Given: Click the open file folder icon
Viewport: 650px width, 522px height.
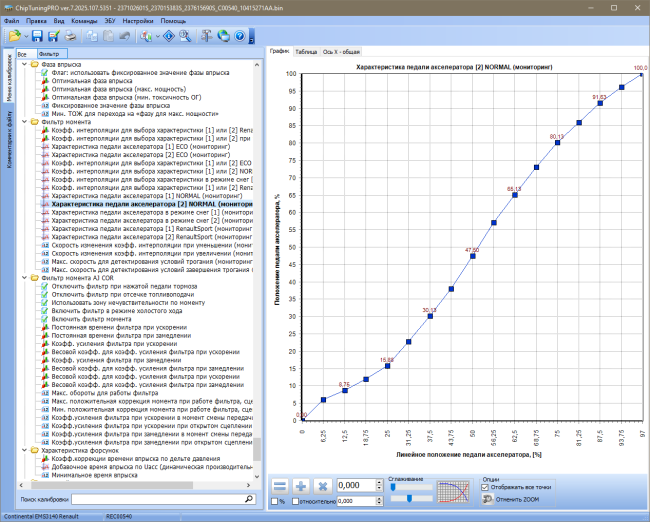Looking at the screenshot, I should (x=15, y=36).
